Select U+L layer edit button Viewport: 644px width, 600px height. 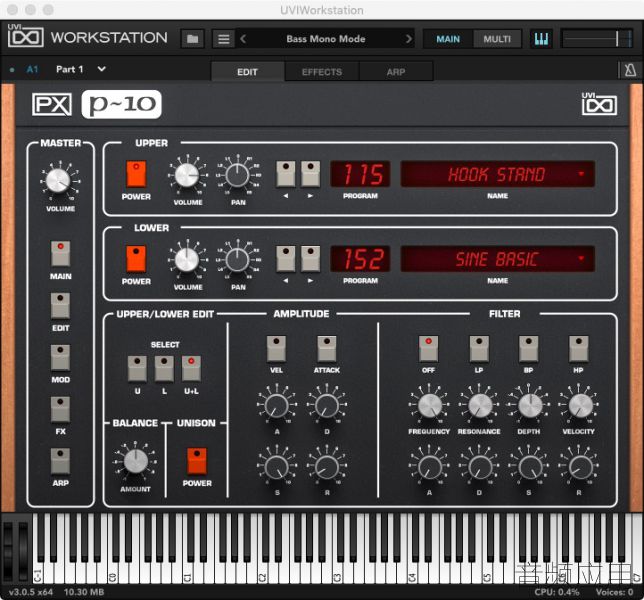191,369
